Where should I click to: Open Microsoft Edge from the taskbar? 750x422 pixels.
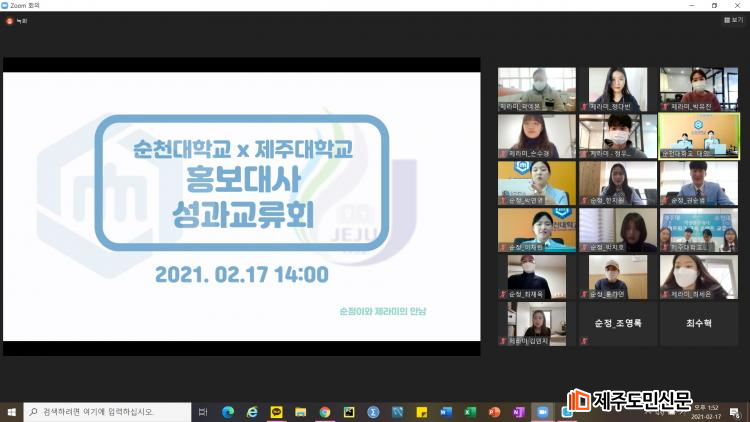tap(227, 412)
